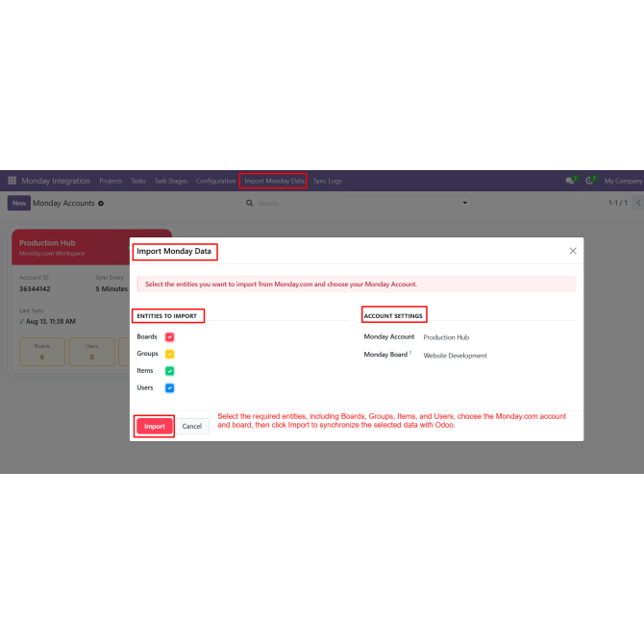Close the Import Monday Data dialog
Screen dimensions: 644x644
tap(573, 251)
